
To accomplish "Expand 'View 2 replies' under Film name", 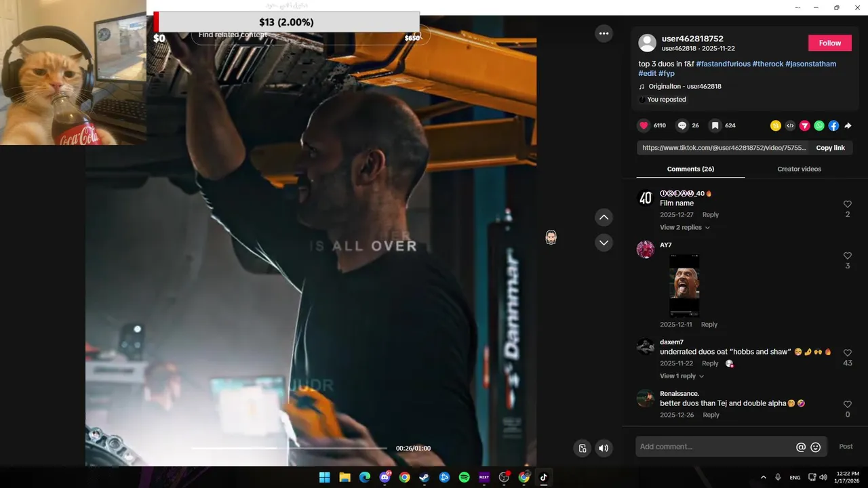I will click(x=685, y=228).
